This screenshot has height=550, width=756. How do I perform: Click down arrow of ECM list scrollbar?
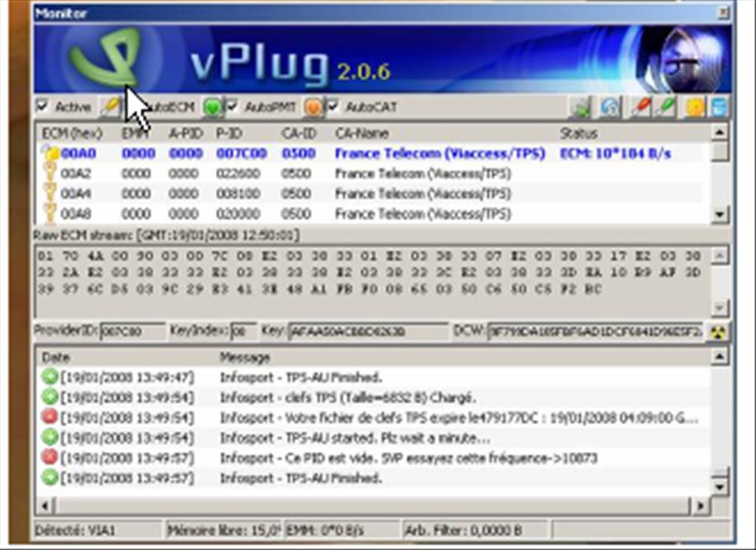click(719, 214)
